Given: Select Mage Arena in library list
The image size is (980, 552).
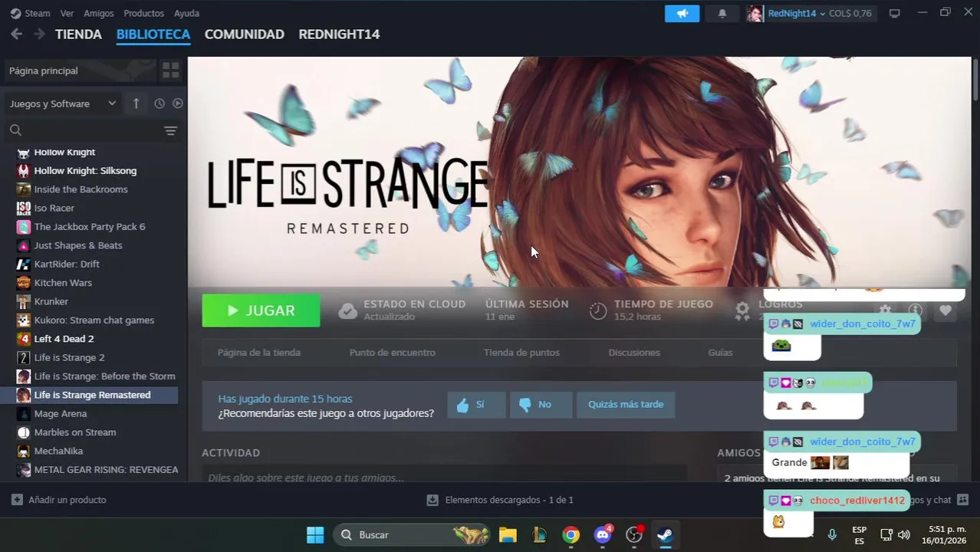Looking at the screenshot, I should [60, 414].
